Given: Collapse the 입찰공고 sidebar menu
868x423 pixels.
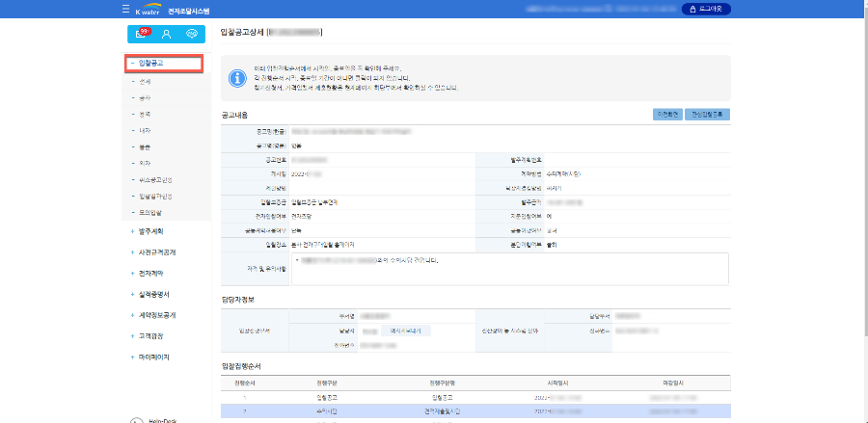Looking at the screenshot, I should [x=164, y=64].
